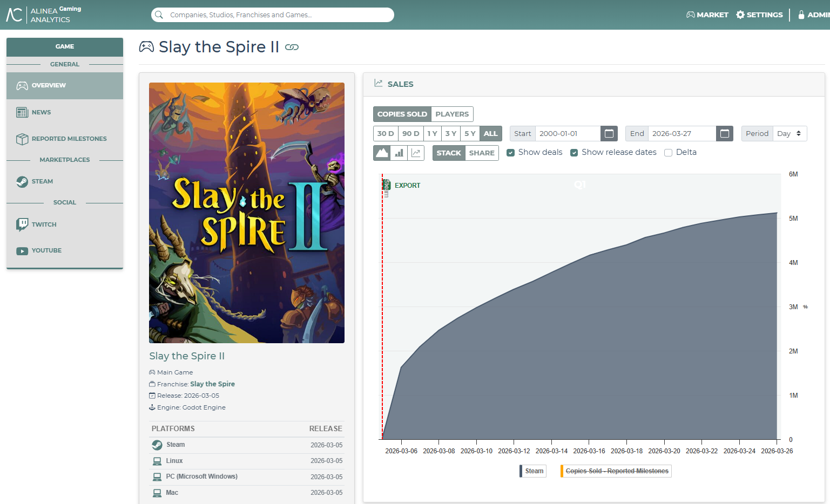Select the 1 Y time range
The height and width of the screenshot is (504, 830).
tap(432, 133)
